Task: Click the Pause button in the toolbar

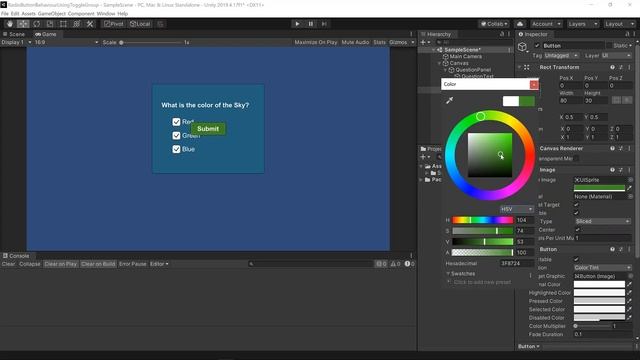Action: click(311, 24)
